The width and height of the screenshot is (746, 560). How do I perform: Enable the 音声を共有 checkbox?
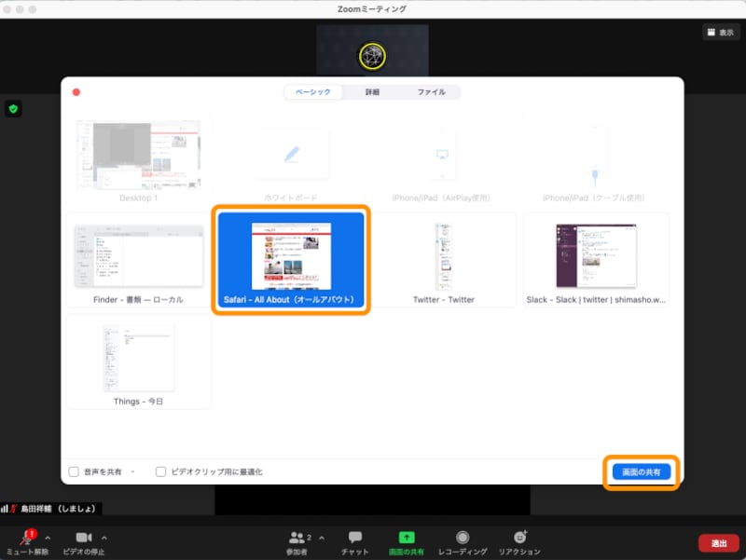75,472
